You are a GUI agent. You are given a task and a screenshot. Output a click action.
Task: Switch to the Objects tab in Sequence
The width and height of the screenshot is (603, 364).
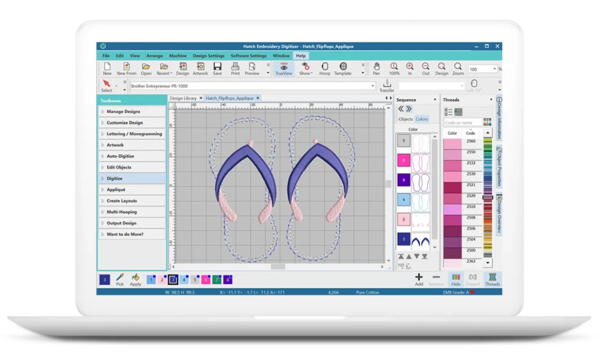[405, 119]
